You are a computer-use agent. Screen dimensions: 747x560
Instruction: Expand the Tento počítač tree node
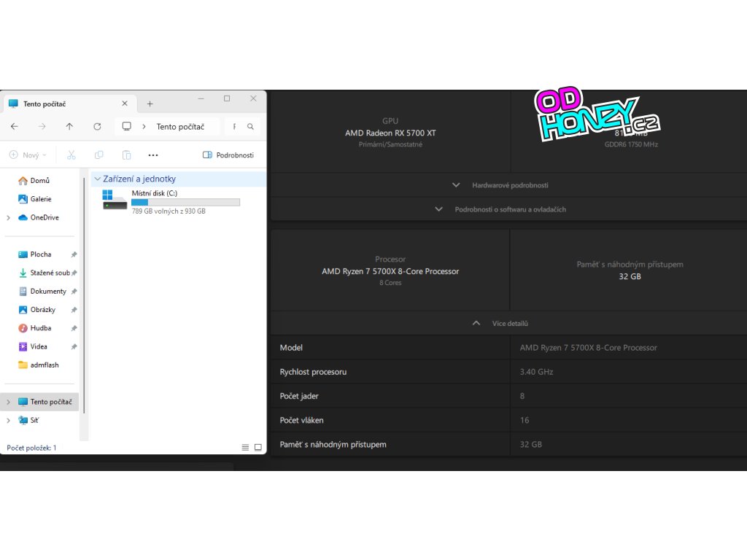tap(9, 402)
